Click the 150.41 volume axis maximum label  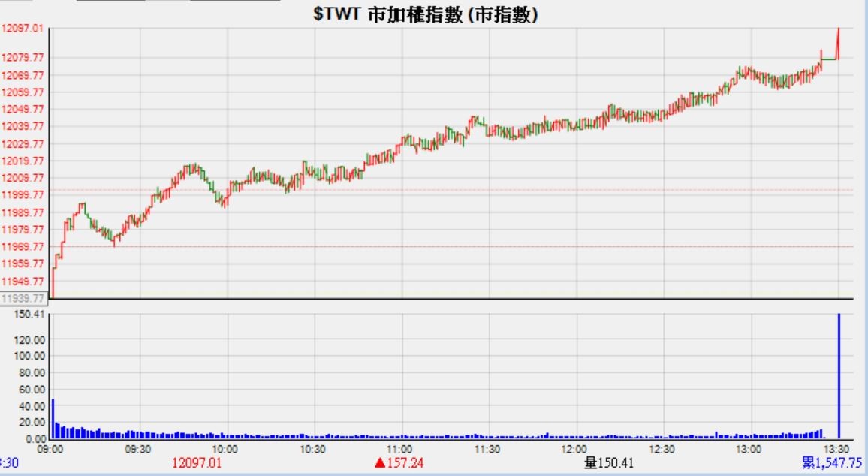(x=30, y=315)
